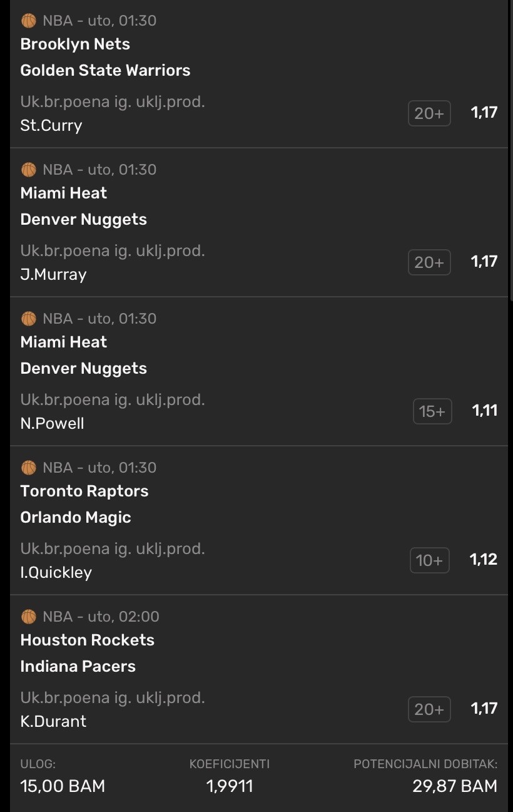This screenshot has width=513, height=812.
Task: Click basketball icon on Toronto Raptors match
Action: tap(29, 468)
